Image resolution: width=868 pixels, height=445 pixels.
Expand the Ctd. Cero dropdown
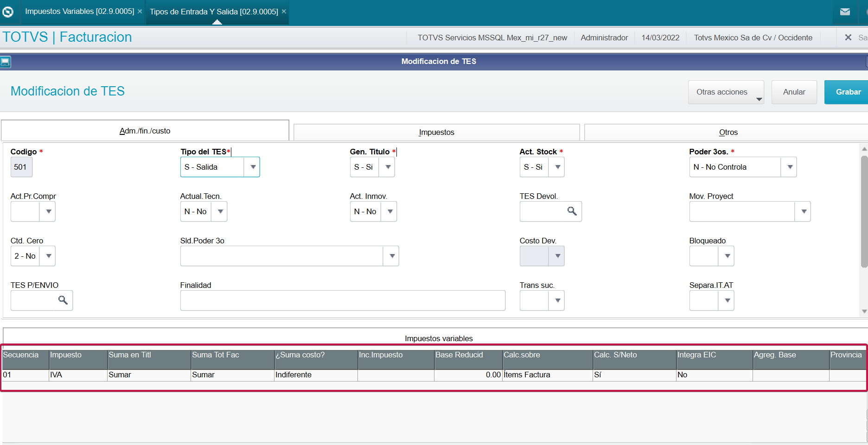(48, 256)
